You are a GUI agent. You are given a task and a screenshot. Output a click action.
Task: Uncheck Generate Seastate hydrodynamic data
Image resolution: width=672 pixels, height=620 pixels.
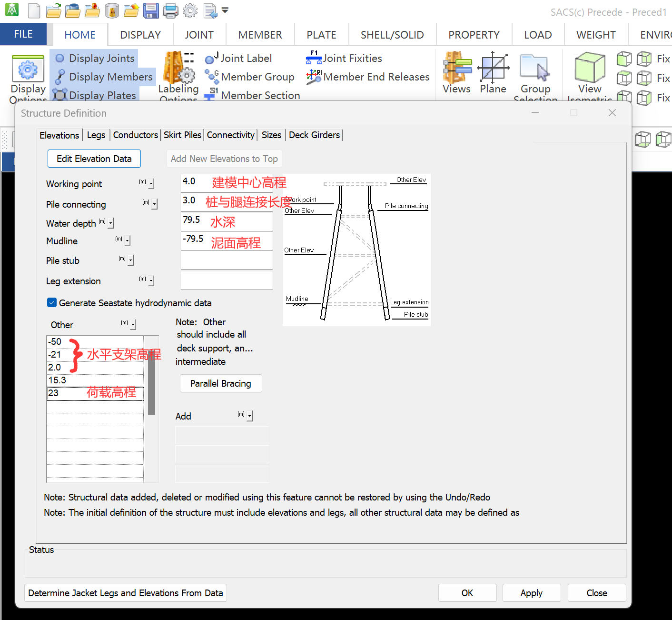52,303
